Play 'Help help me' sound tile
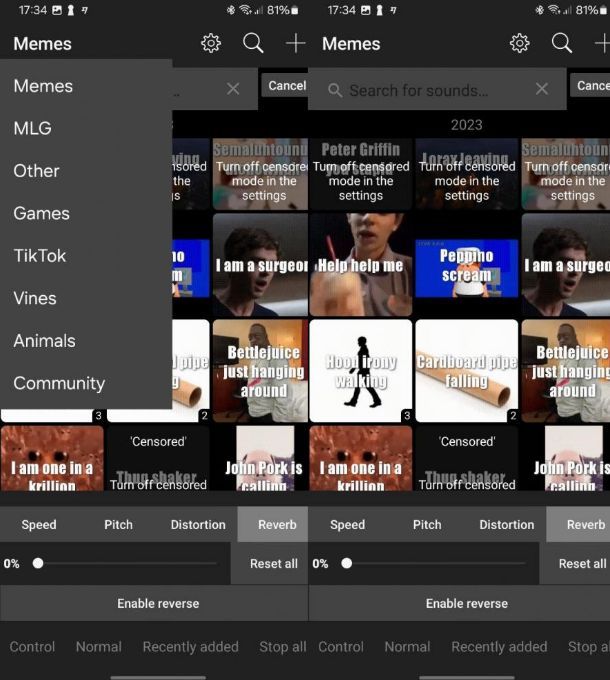Screen dimensions: 610x680 coord(361,265)
